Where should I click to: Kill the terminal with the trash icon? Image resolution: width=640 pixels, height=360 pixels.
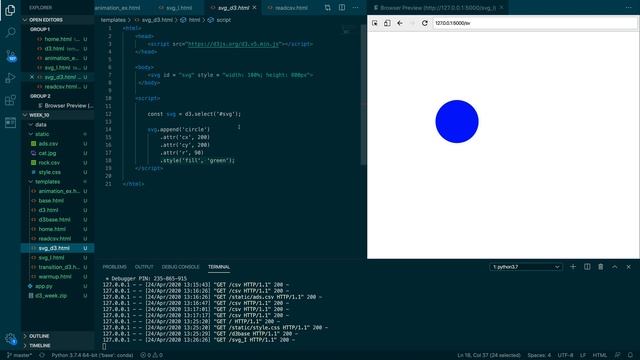click(x=600, y=267)
